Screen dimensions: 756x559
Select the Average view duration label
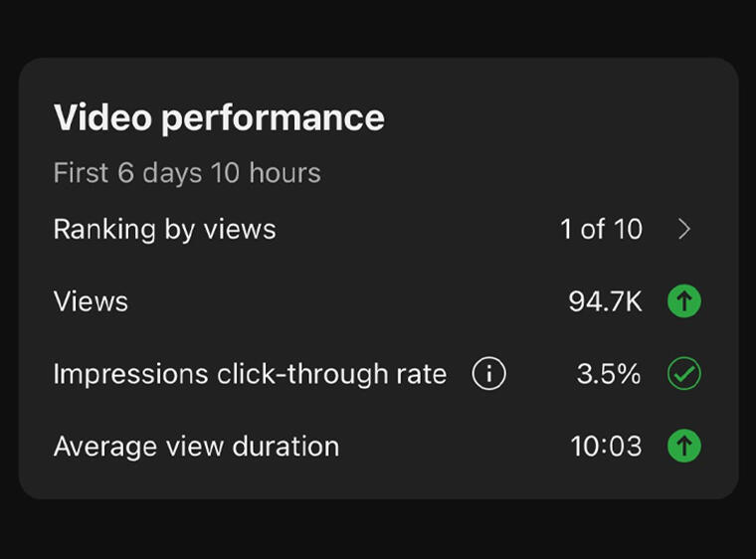pos(196,446)
